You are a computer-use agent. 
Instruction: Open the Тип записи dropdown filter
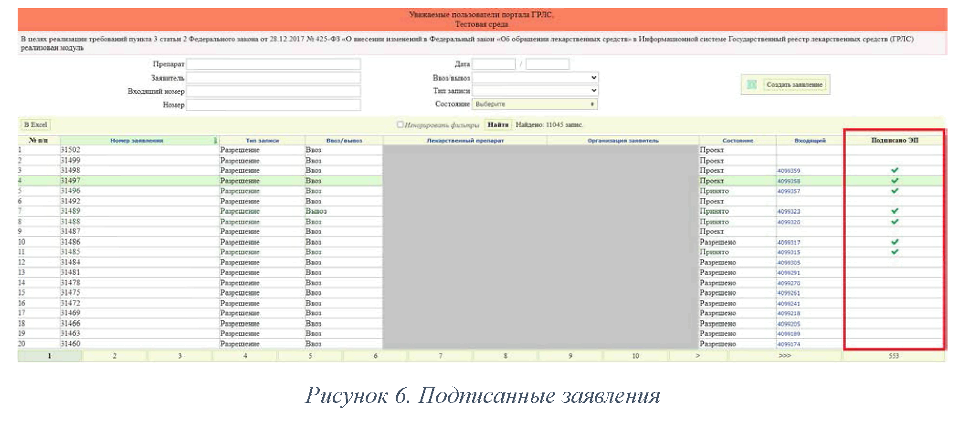click(x=535, y=91)
